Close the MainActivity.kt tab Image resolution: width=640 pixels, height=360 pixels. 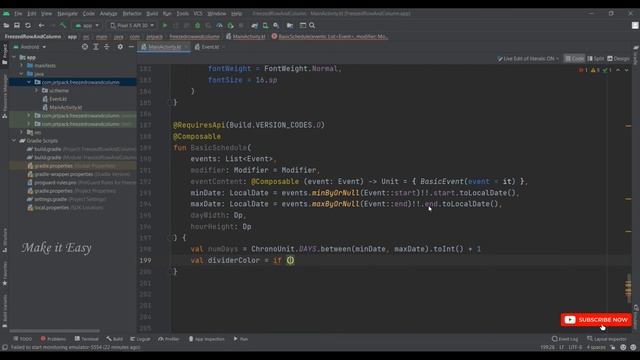[186, 47]
